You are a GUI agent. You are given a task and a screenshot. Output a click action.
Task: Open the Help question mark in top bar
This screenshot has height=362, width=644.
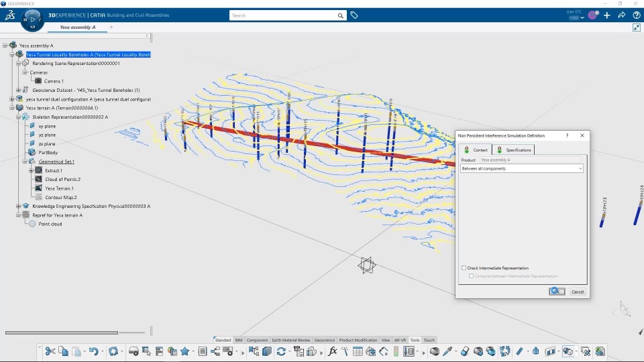tap(636, 15)
